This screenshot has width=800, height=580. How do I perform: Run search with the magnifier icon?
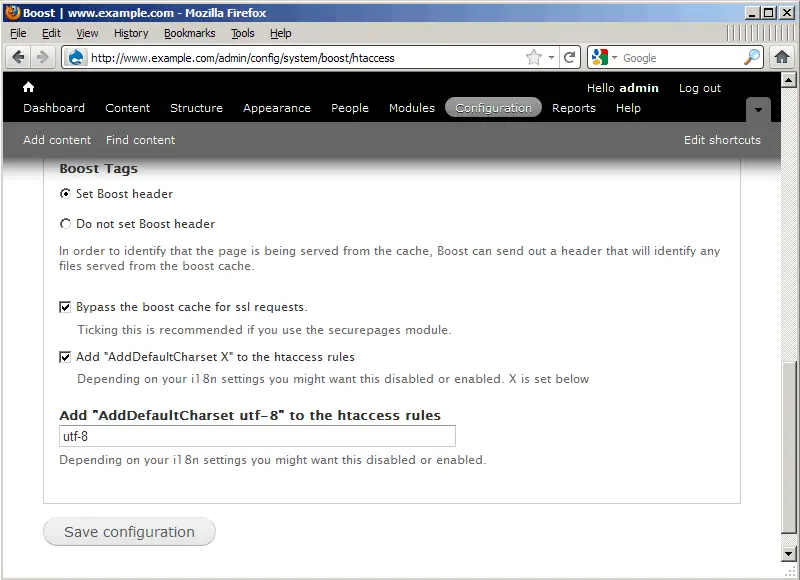coord(752,57)
